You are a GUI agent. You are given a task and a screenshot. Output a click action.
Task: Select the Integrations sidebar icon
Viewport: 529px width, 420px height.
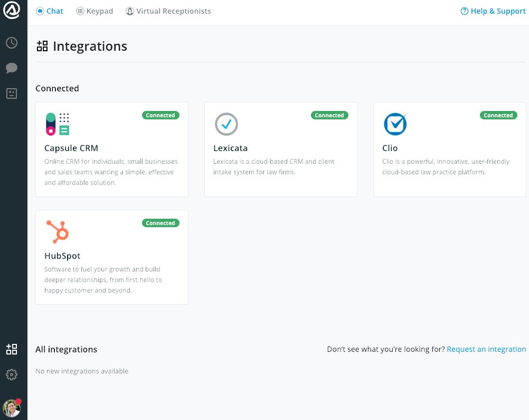pyautogui.click(x=12, y=349)
